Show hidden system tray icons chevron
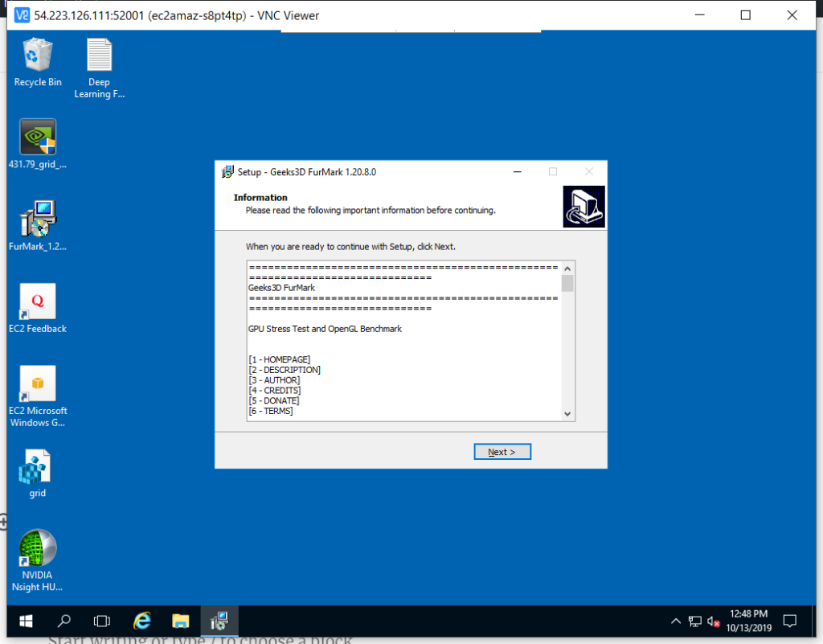This screenshot has width=823, height=644. (x=677, y=621)
